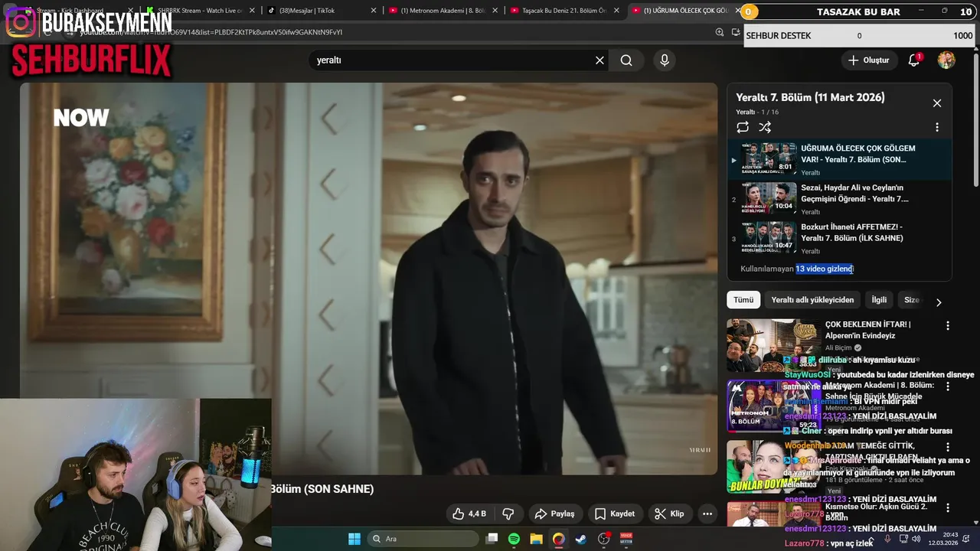The width and height of the screenshot is (980, 551).
Task: Click the YouTube search magnifier button
Action: click(626, 60)
